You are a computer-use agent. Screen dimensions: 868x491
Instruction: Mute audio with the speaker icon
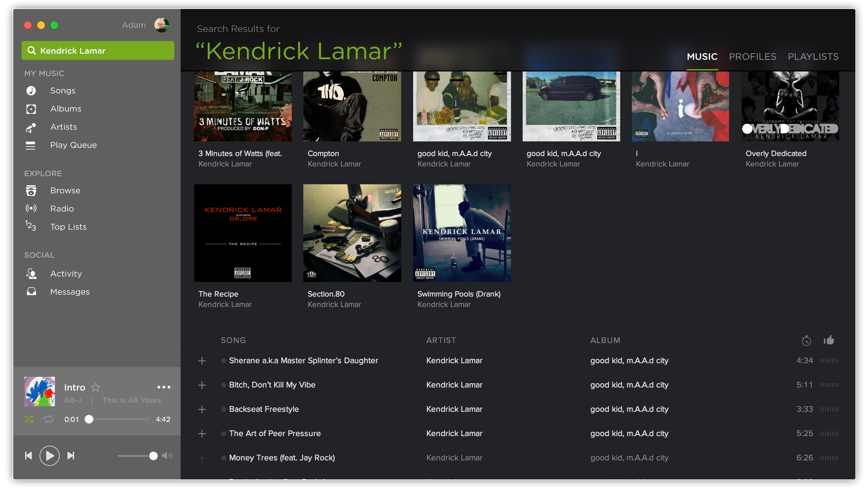[x=167, y=456]
